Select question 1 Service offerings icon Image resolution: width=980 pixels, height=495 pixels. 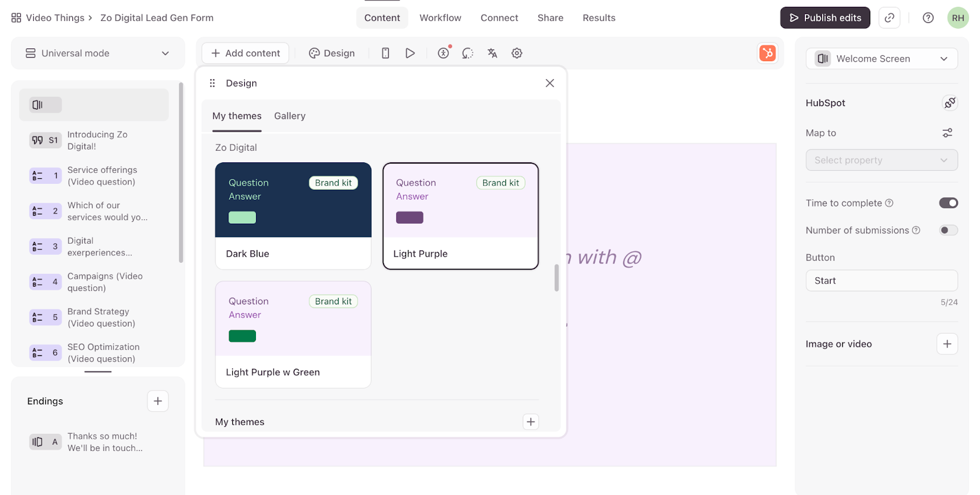pyautogui.click(x=46, y=176)
